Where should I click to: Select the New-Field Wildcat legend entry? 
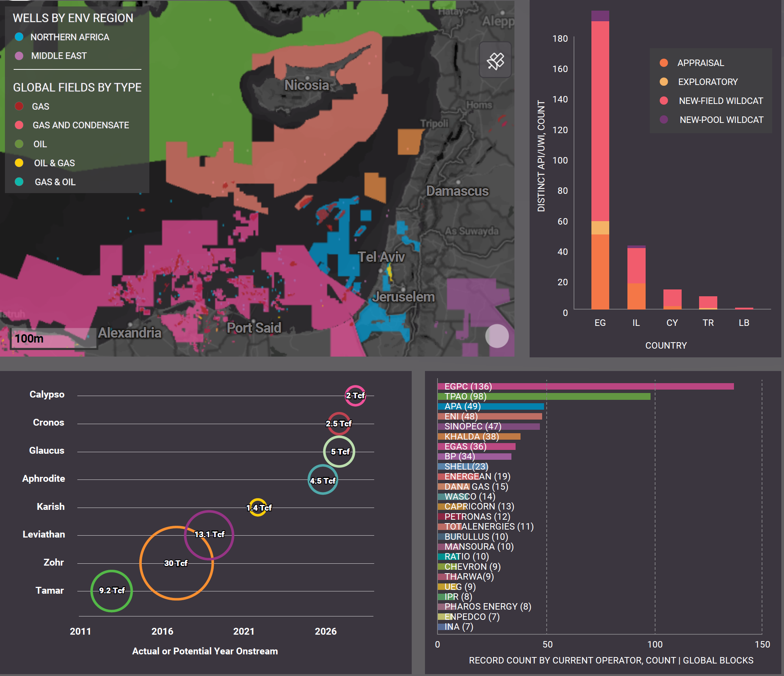tap(720, 101)
